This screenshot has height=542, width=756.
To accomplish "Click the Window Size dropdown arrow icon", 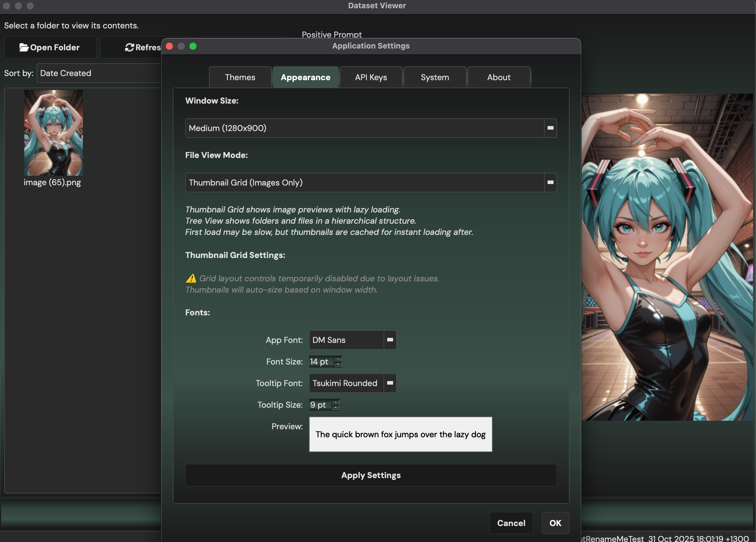I will coord(550,128).
